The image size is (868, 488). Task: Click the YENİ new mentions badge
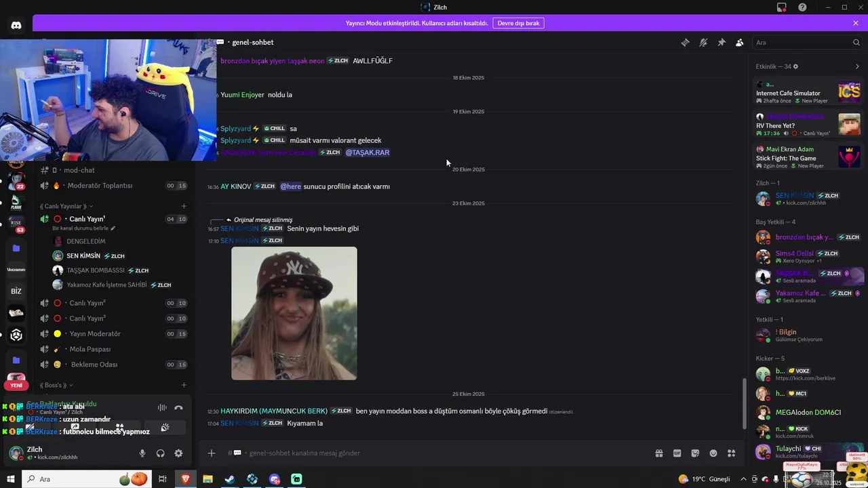click(16, 385)
